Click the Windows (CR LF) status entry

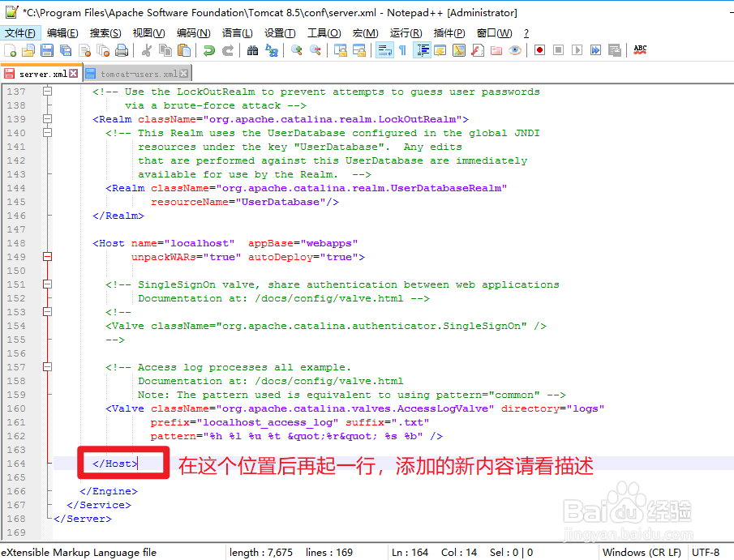pos(642,553)
